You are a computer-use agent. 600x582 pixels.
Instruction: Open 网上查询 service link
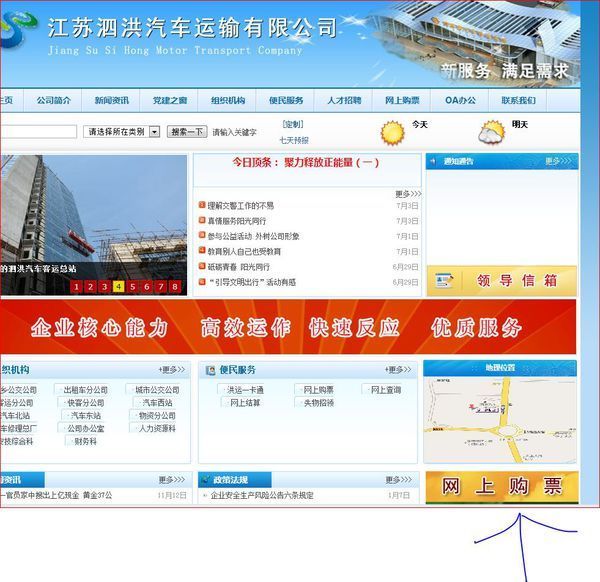click(386, 390)
